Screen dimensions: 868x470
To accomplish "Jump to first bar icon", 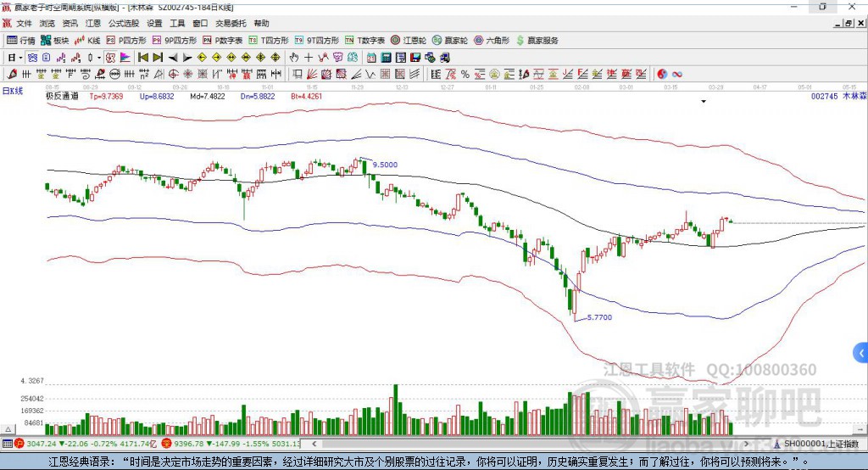I will click(143, 58).
